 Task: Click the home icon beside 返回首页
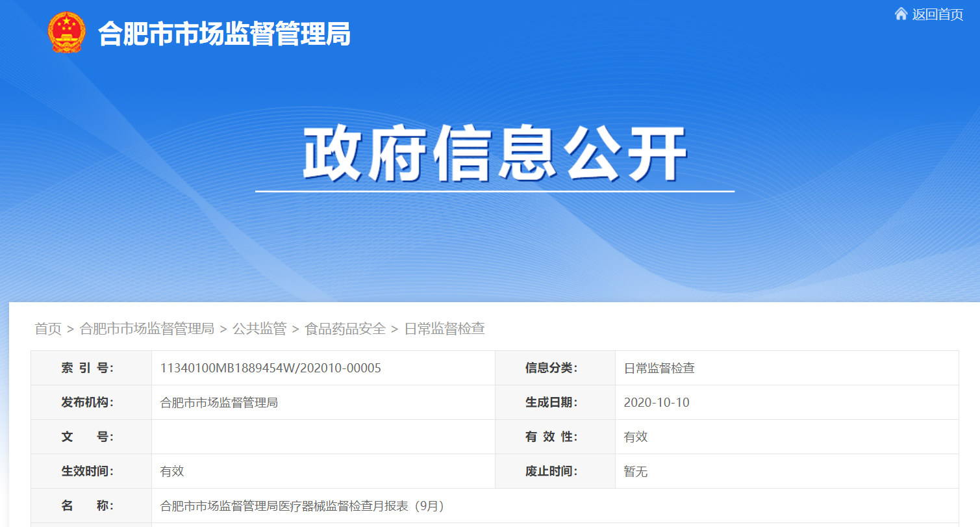click(901, 14)
